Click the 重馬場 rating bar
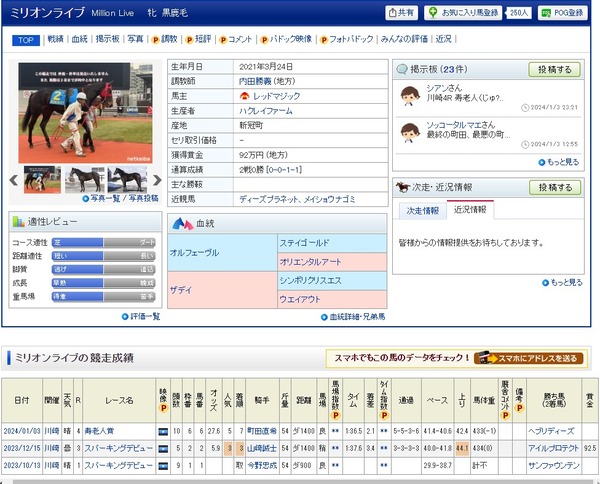 [103, 296]
